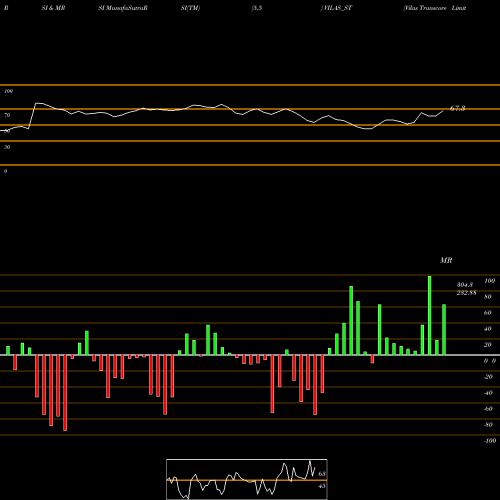Click the mini RSI thumbnail chart

pyautogui.click(x=247, y=479)
